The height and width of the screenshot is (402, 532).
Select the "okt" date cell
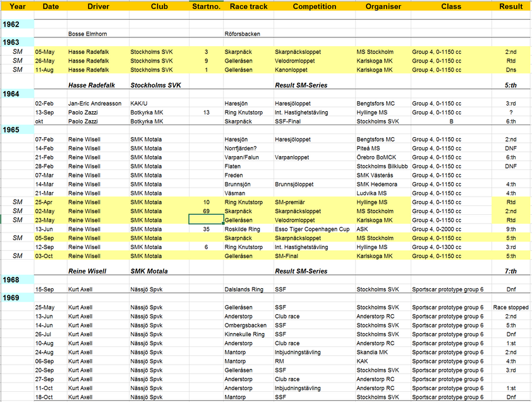(x=51, y=121)
